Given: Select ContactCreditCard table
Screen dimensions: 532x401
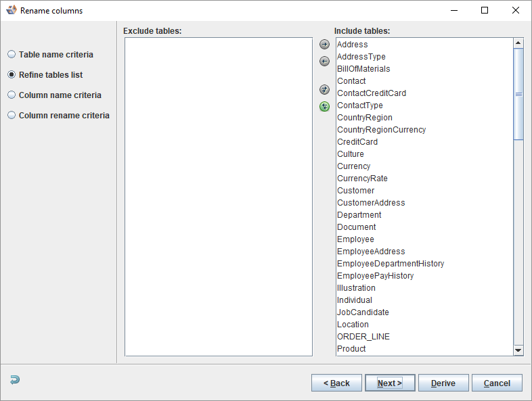Looking at the screenshot, I should 424,93.
